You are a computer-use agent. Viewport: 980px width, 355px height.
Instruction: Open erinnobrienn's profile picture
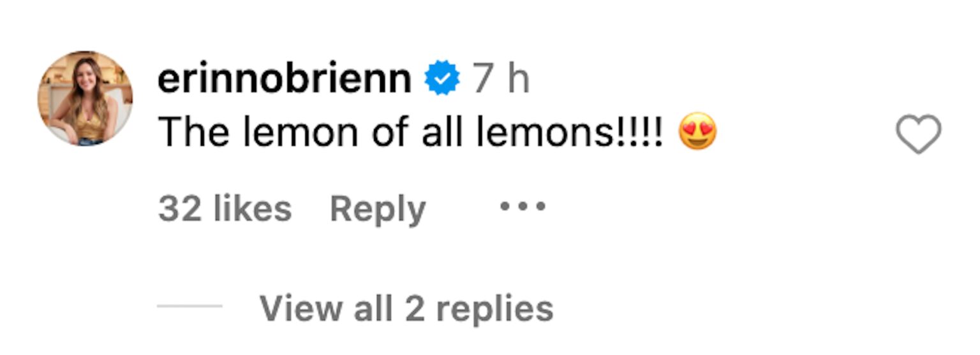85,98
